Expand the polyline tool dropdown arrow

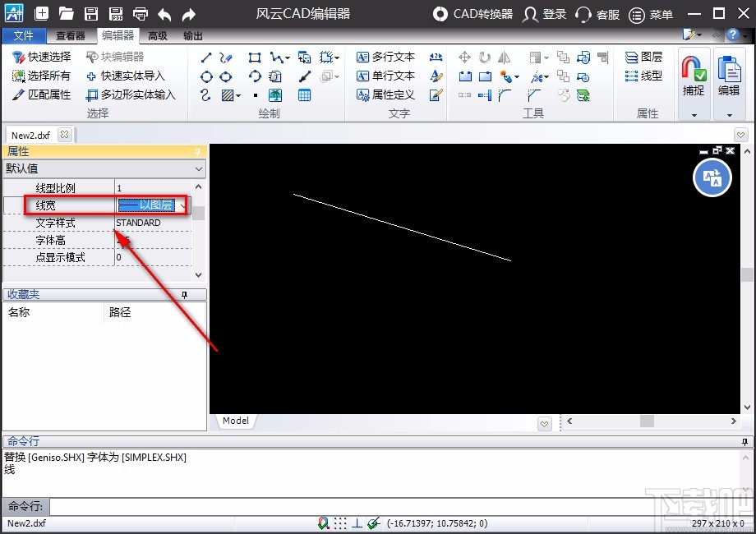click(x=288, y=58)
